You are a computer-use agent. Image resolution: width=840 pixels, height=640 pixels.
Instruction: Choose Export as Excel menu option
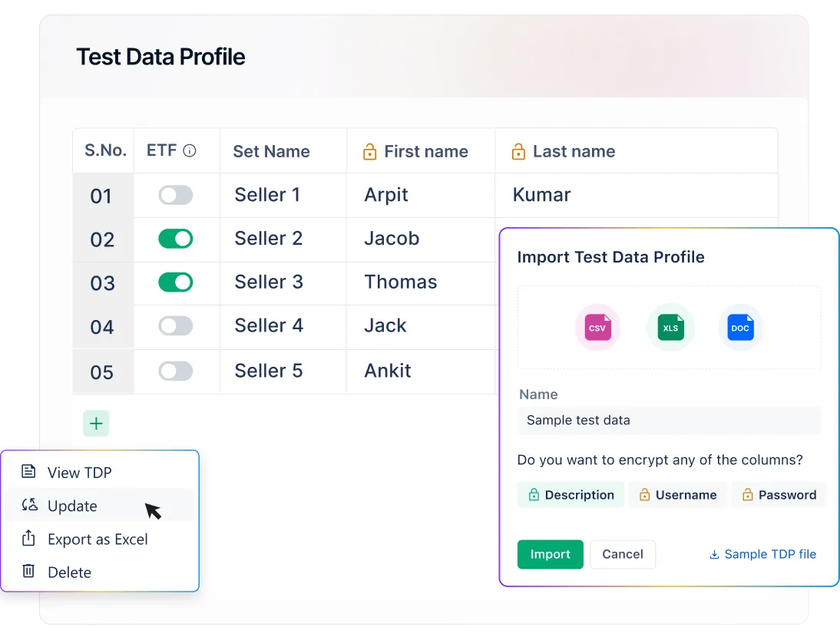[x=98, y=539]
